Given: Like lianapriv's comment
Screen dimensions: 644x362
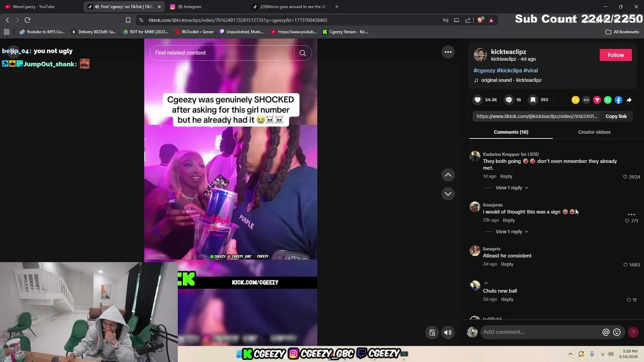Looking at the screenshot, I should (x=625, y=264).
